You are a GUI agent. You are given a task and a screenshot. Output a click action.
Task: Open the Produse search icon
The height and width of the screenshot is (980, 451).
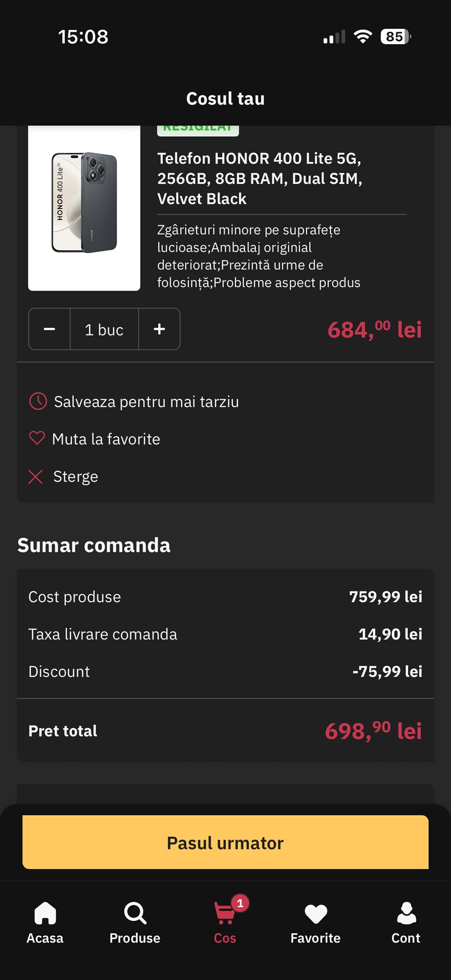(135, 913)
